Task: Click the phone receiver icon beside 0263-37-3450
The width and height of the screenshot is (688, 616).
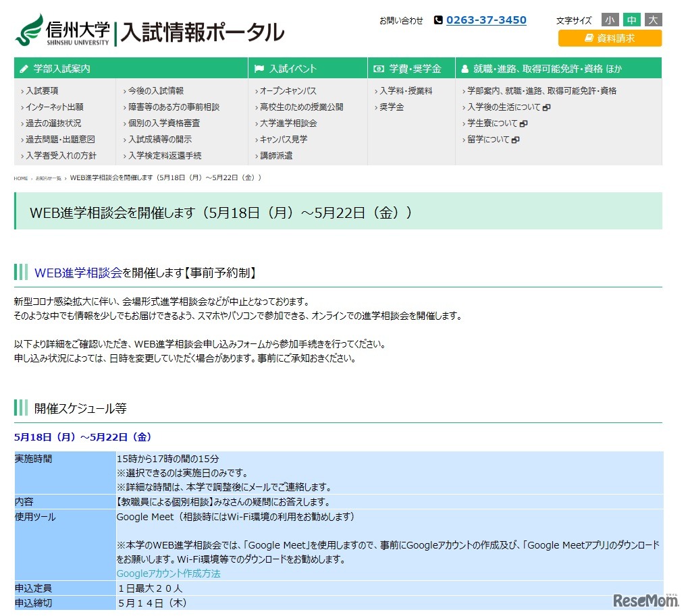Action: [x=438, y=20]
